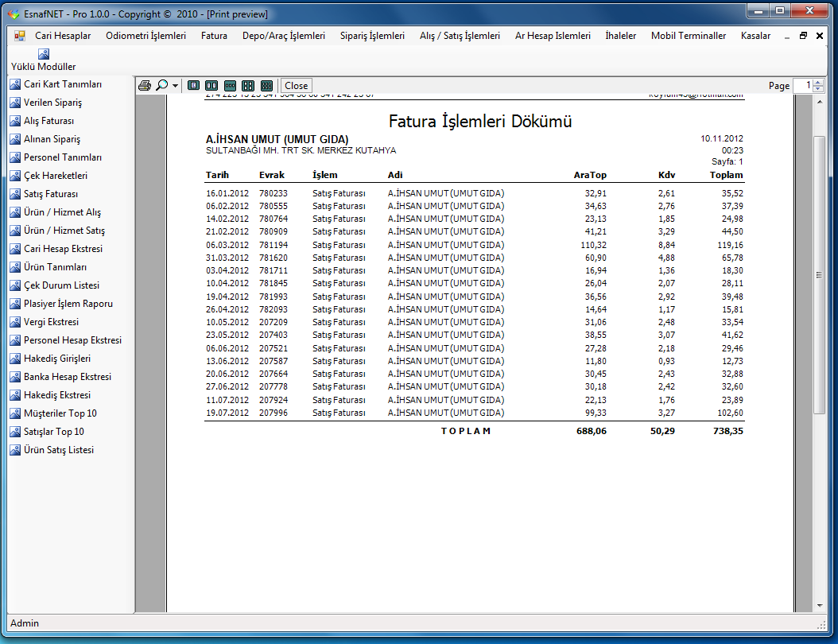Open the Cari Hesaplar menu
Image resolution: width=838 pixels, height=644 pixels.
click(63, 36)
